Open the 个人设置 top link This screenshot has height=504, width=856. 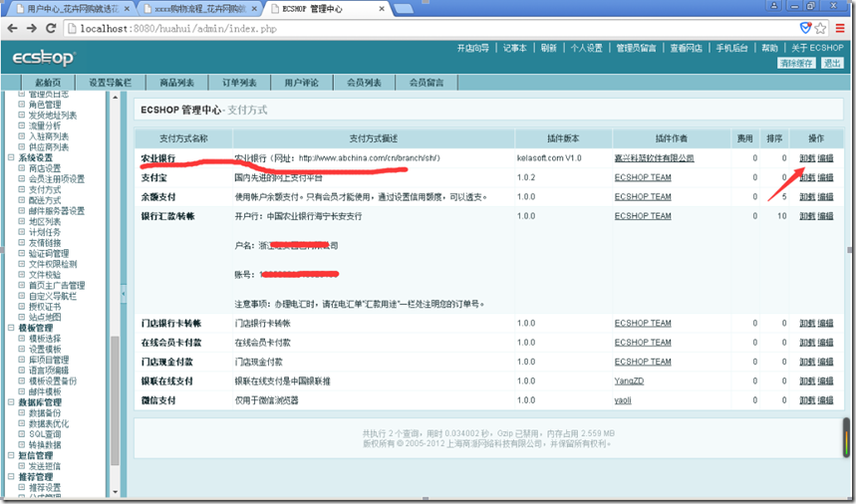coord(586,48)
